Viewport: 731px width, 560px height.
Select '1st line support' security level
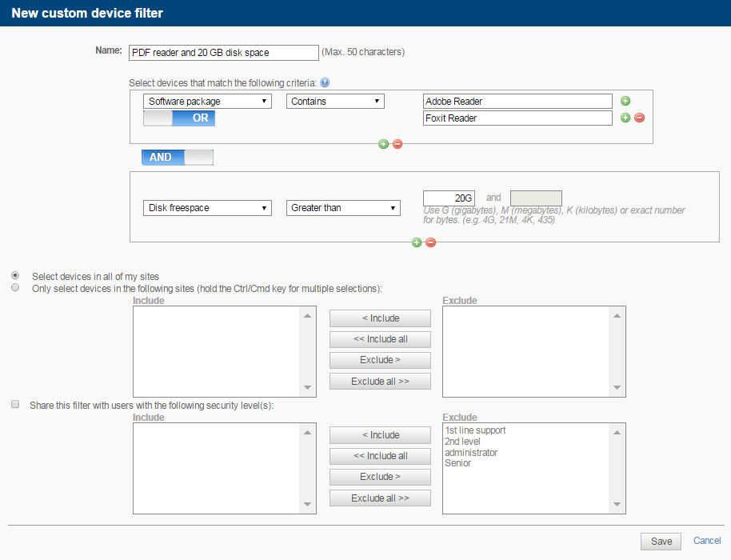tap(475, 430)
